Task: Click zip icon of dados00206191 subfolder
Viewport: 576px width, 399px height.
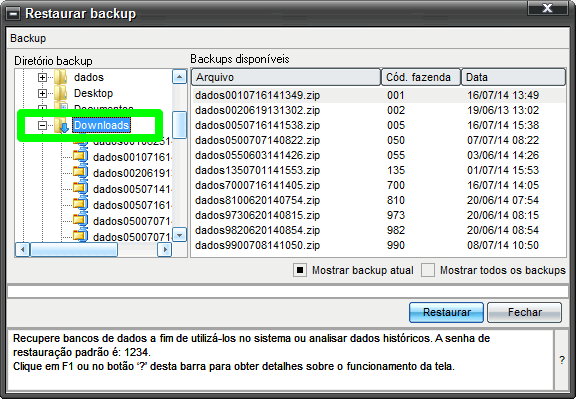Action: [80, 173]
